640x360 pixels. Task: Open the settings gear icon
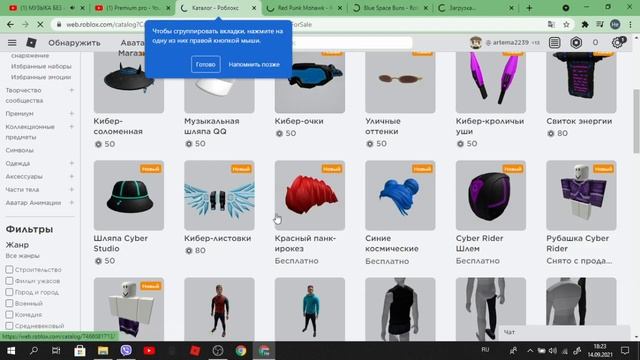[x=617, y=42]
